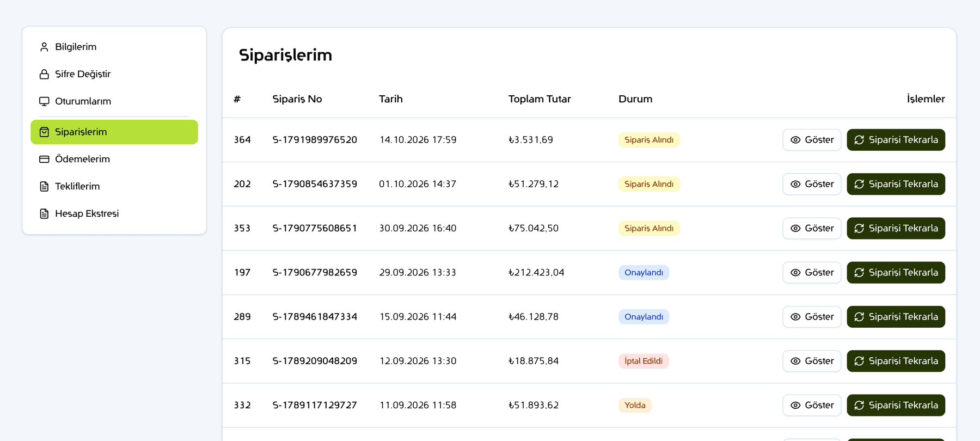The height and width of the screenshot is (441, 980).
Task: Click the Tarih column header
Action: coord(391,99)
